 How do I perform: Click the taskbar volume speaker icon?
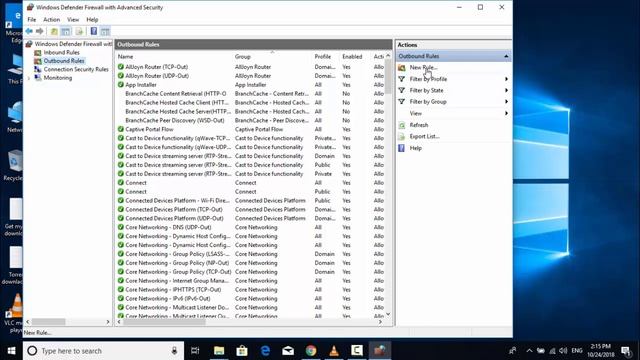pos(563,351)
